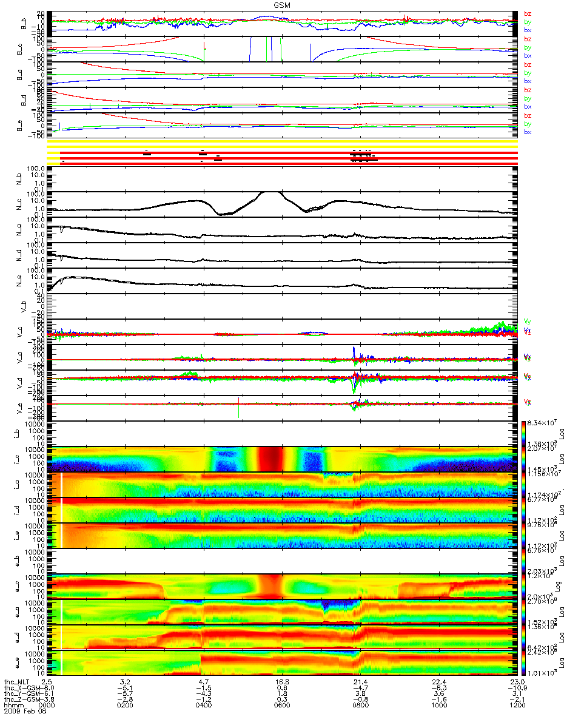Click the blue bx legend of B_c panel

tap(527, 55)
